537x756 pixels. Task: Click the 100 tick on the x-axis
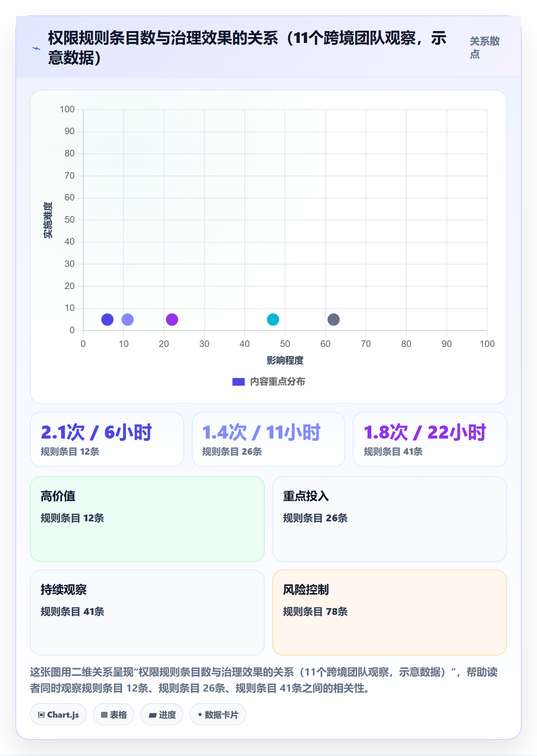[487, 344]
